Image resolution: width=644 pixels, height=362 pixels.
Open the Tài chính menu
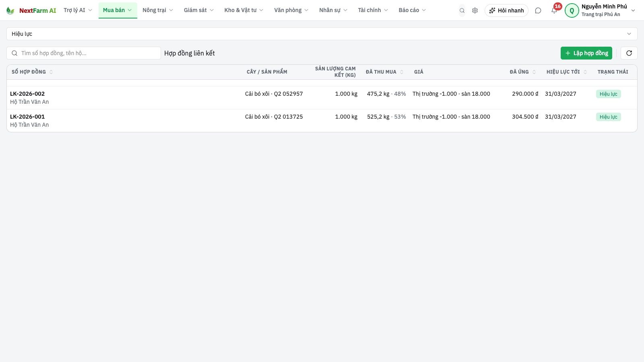point(373,10)
